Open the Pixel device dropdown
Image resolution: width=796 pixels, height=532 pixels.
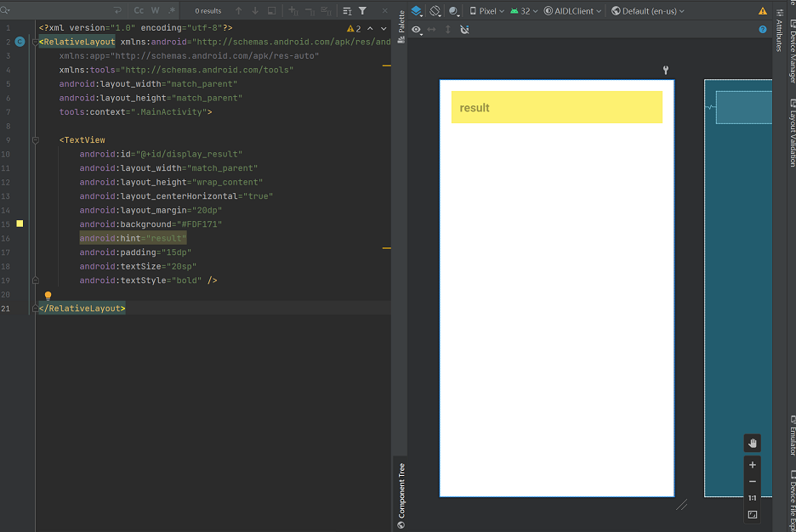486,11
